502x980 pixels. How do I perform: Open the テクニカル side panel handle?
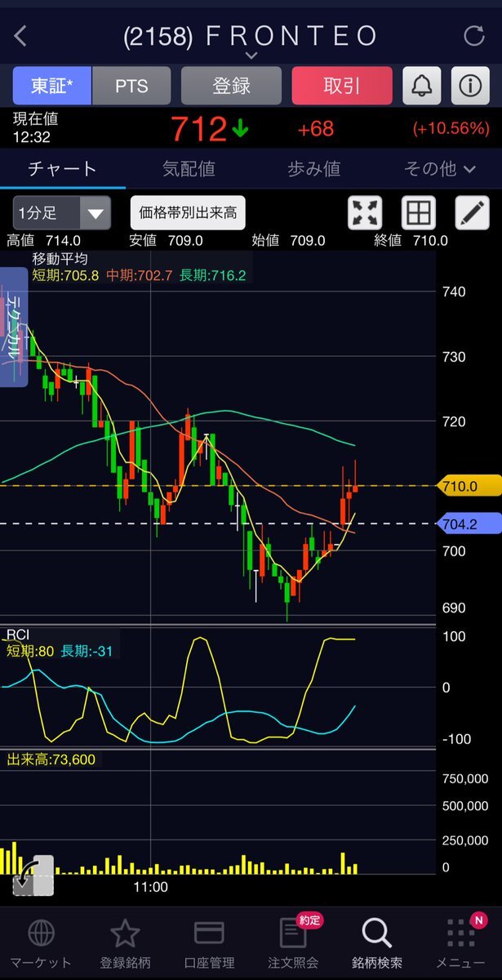14,327
